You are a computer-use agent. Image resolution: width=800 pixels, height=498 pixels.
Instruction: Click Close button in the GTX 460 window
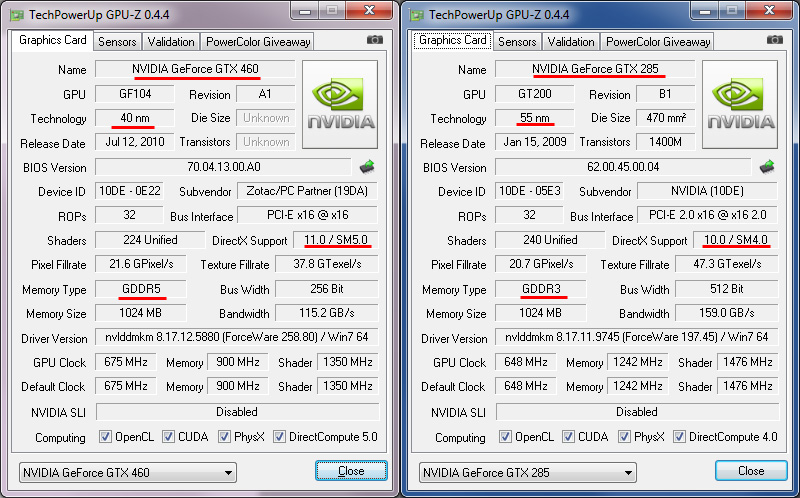tap(351, 470)
